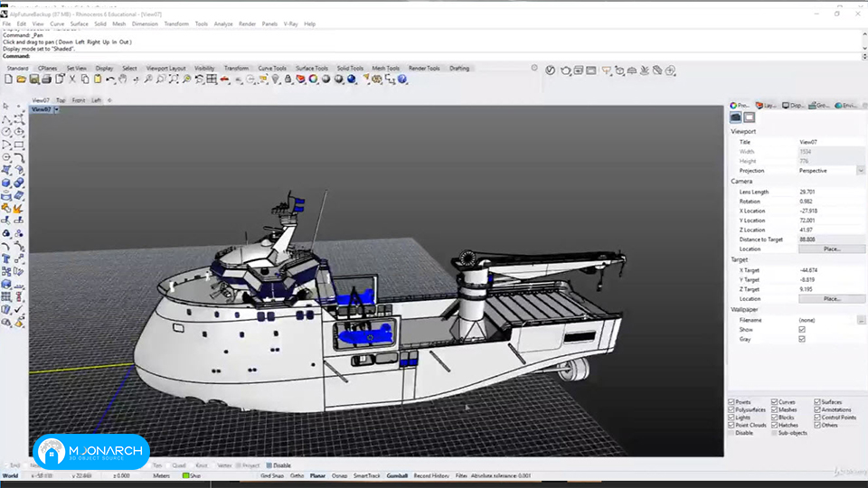Switch to the Top viewport tab

click(x=61, y=100)
